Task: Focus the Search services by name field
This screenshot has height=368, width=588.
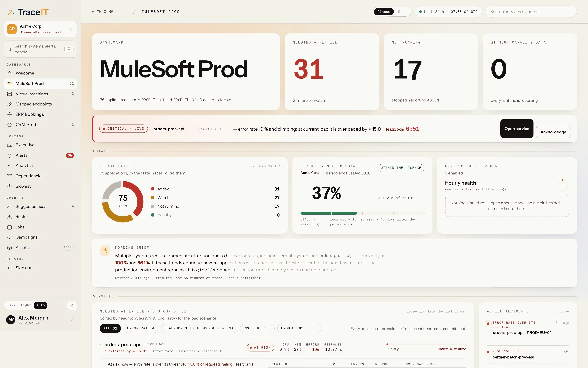Action: click(x=531, y=12)
